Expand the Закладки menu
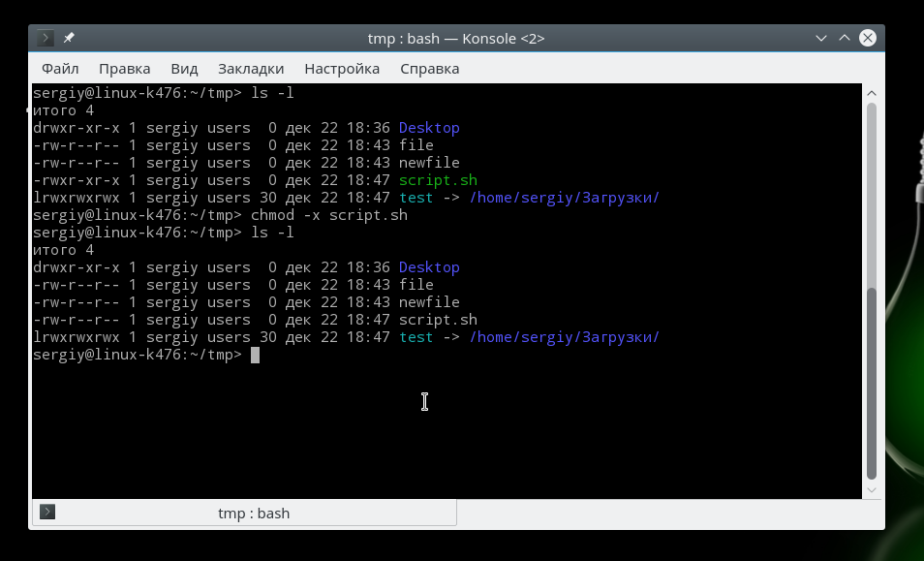 [251, 69]
